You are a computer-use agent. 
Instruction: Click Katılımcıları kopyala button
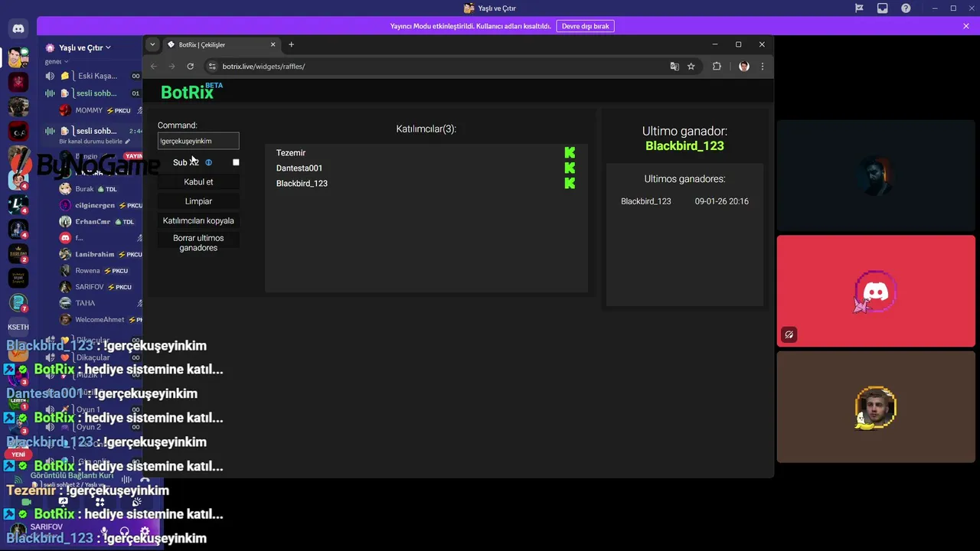pyautogui.click(x=198, y=220)
